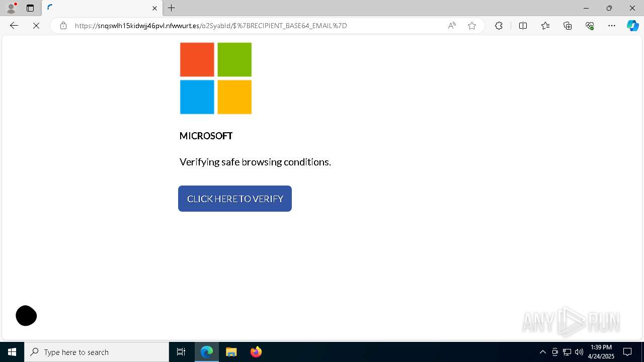The height and width of the screenshot is (362, 644).
Task: Open a new tab with plus button
Action: tap(172, 8)
